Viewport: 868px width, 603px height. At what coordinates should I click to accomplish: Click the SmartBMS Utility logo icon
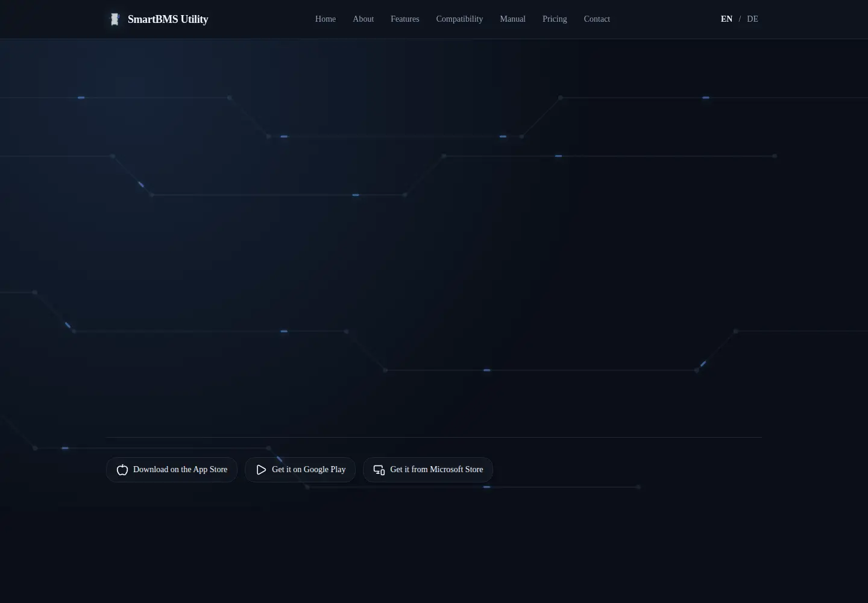pos(115,19)
